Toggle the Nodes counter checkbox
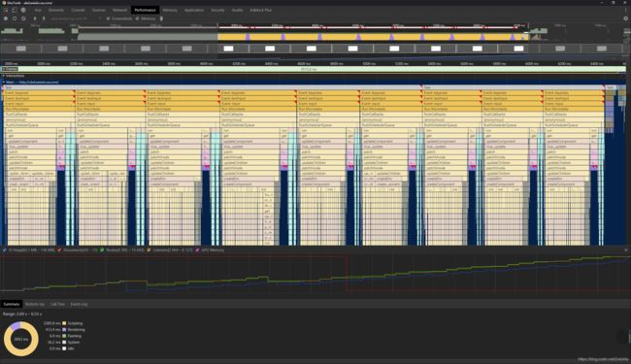This screenshot has width=631, height=364. point(102,250)
